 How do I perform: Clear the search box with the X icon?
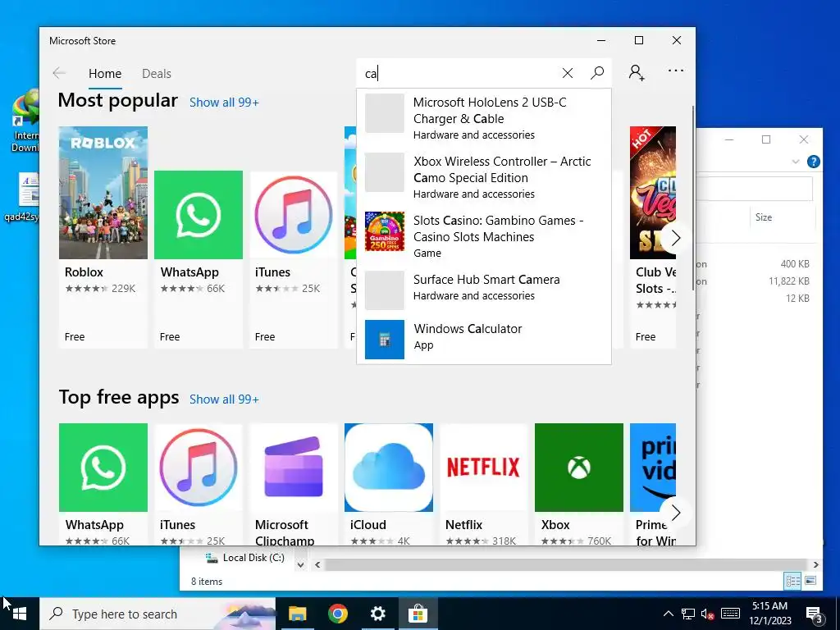pos(568,73)
